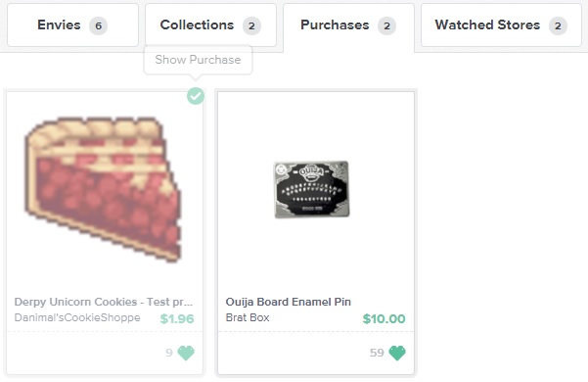The height and width of the screenshot is (382, 588).
Task: Click the Show Purchase tooltip
Action: (x=198, y=60)
